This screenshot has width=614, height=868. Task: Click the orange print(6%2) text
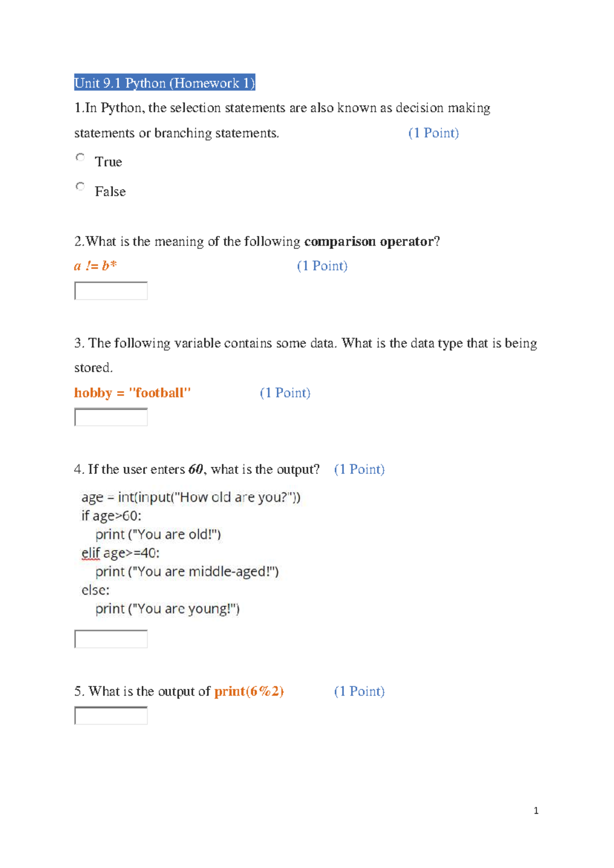point(249,691)
